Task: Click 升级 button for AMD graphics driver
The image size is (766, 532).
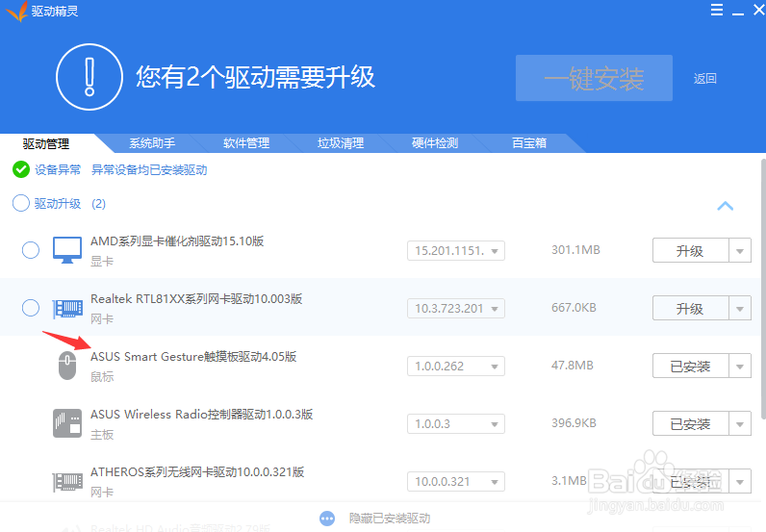Action: click(690, 251)
